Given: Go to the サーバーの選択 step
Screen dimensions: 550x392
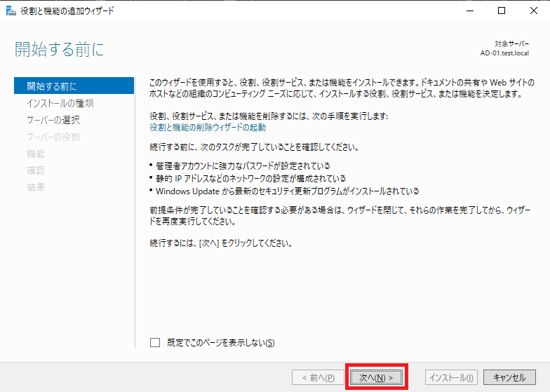Looking at the screenshot, I should [x=53, y=120].
